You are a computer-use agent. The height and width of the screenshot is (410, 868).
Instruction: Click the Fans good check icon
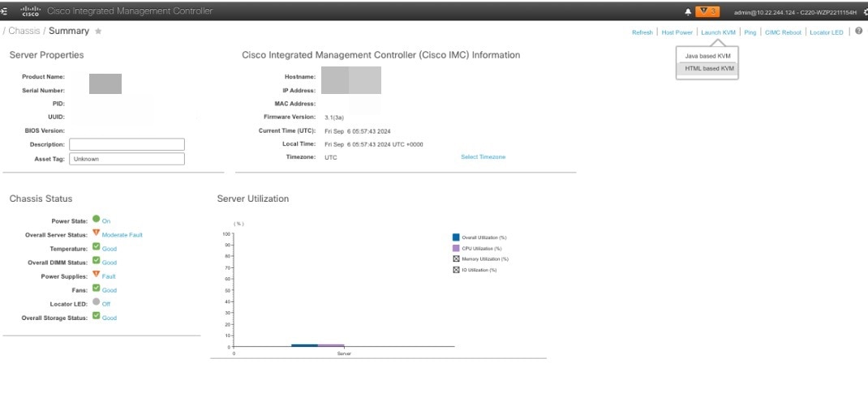point(97,288)
